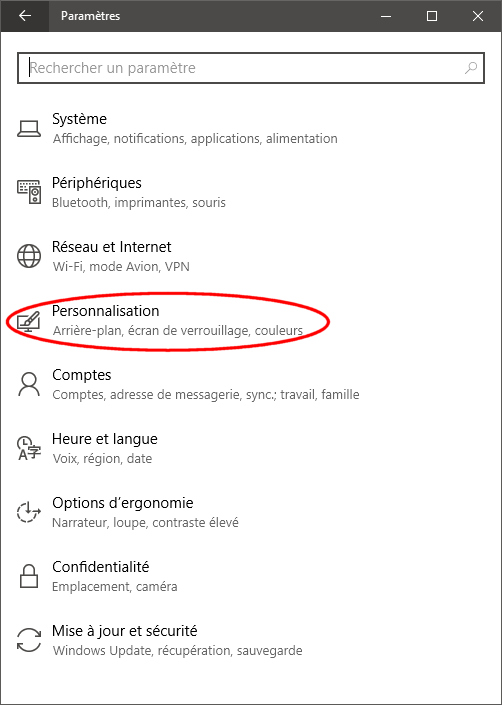This screenshot has height=705, width=502.
Task: Open Mise à jour et sécurité
Action: click(124, 630)
